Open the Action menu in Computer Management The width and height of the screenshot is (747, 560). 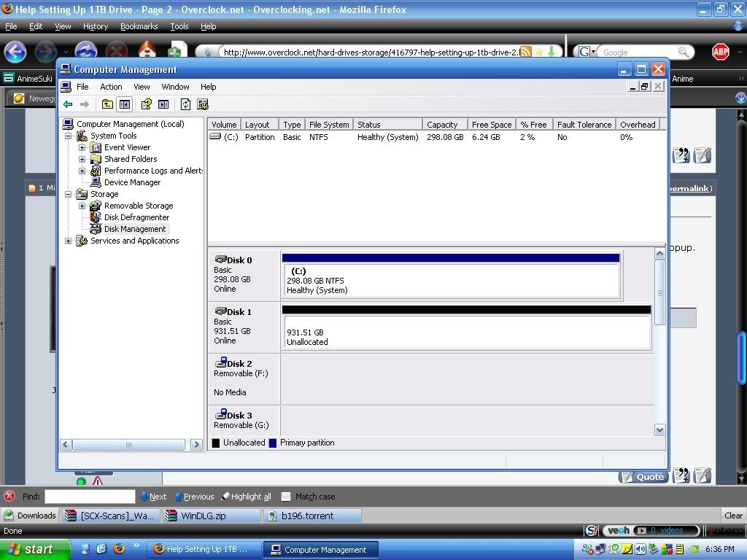point(111,87)
